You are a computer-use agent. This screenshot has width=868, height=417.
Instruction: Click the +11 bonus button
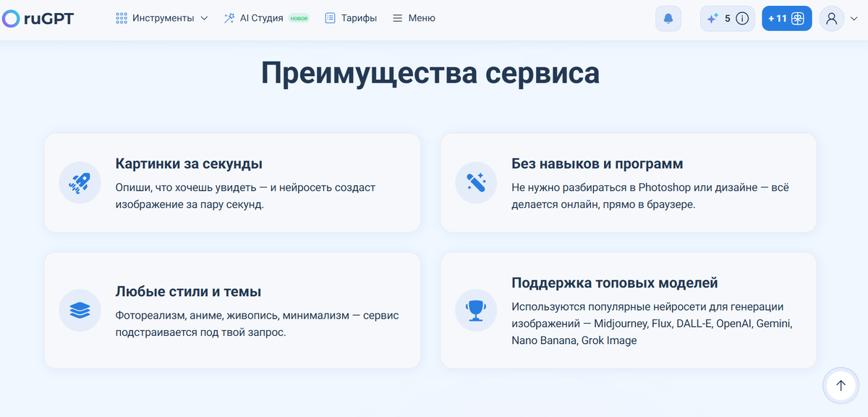pos(787,19)
